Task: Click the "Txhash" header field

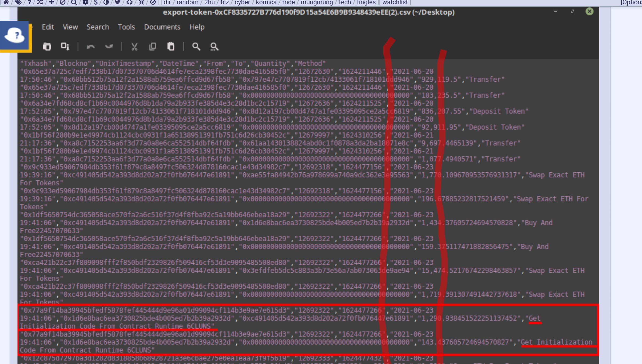Action: [x=36, y=64]
